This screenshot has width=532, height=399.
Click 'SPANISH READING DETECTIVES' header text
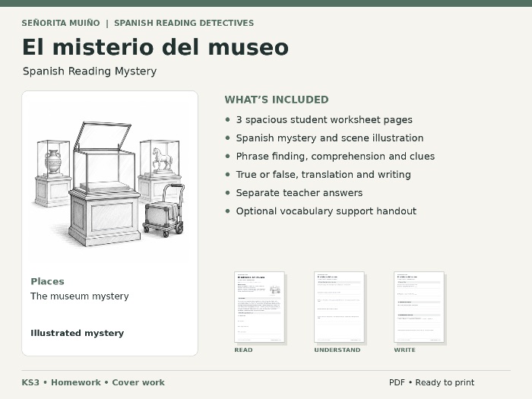[x=184, y=23]
